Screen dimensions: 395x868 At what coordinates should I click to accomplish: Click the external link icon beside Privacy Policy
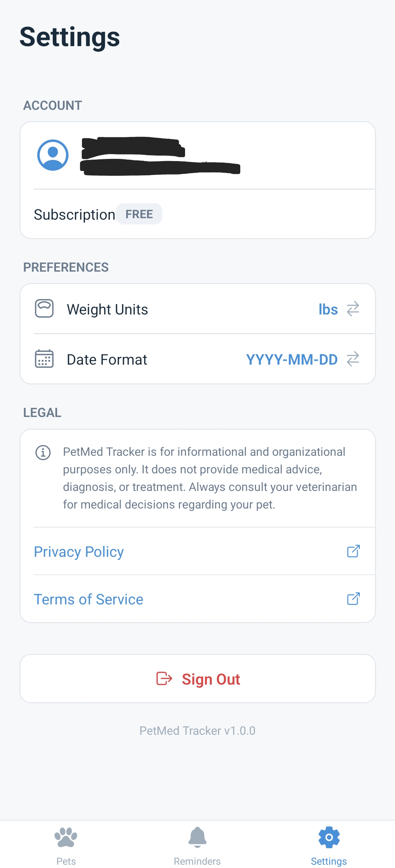click(x=353, y=551)
